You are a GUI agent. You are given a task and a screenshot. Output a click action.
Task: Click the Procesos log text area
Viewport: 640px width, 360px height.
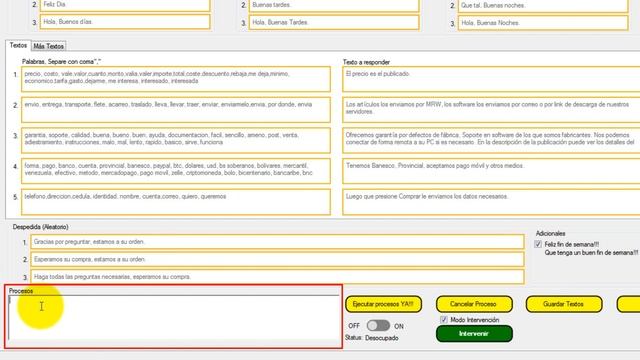tap(173, 318)
